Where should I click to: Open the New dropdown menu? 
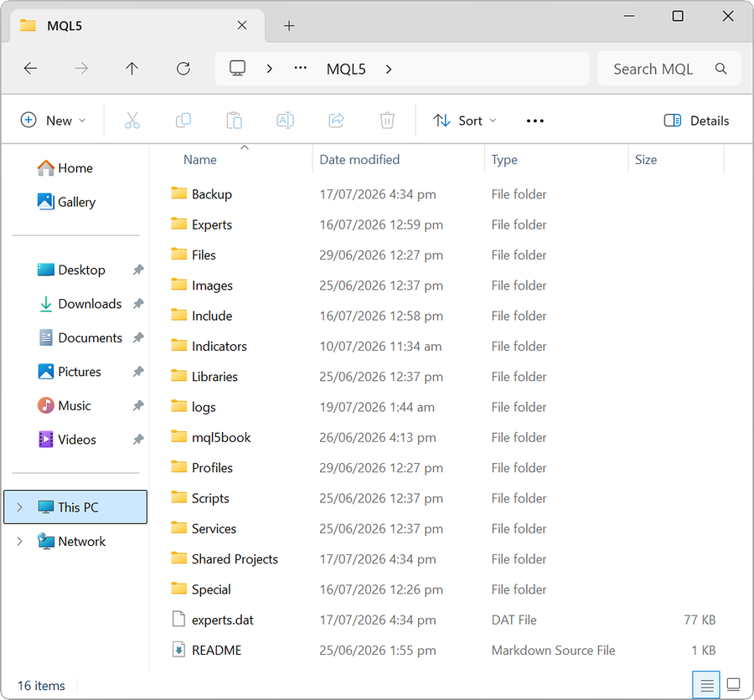pyautogui.click(x=54, y=121)
